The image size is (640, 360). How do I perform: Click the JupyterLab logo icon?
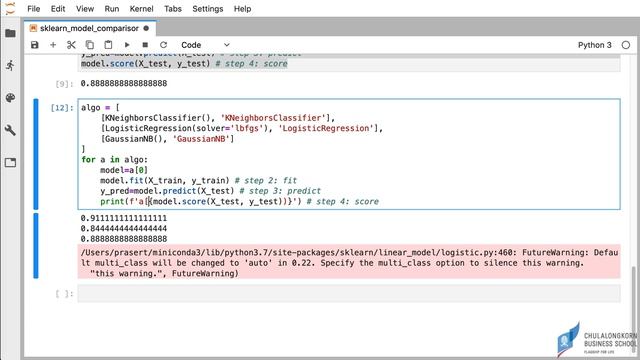coord(10,8)
